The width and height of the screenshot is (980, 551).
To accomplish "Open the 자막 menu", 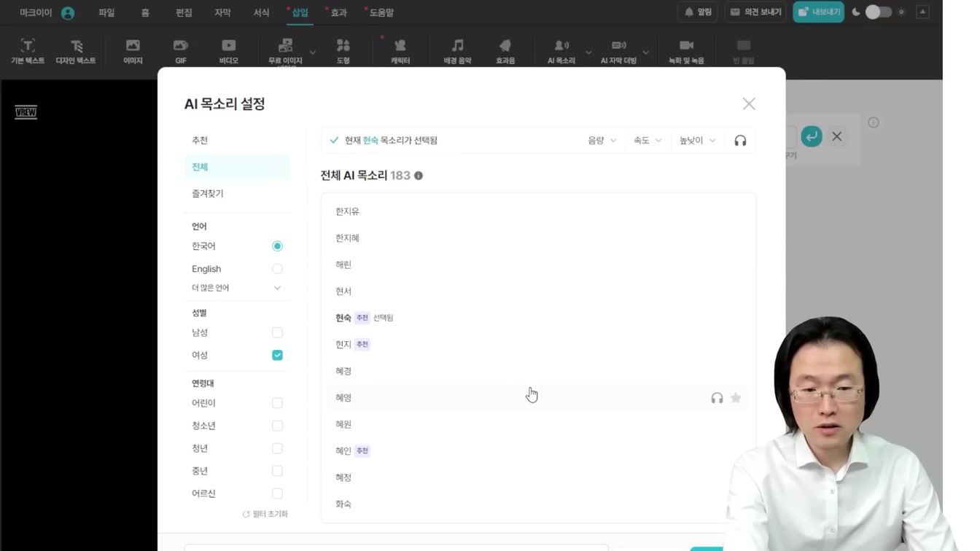I will click(222, 12).
